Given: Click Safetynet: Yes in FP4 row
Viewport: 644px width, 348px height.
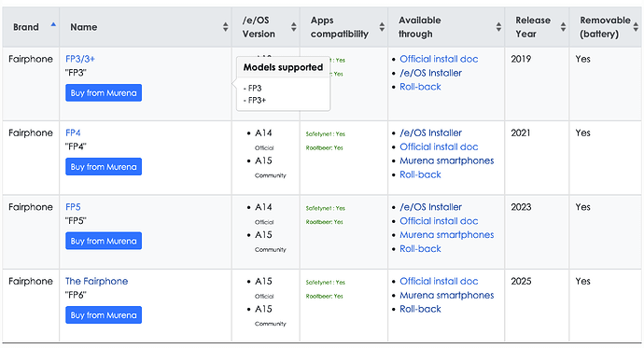Looking at the screenshot, I should click(326, 133).
